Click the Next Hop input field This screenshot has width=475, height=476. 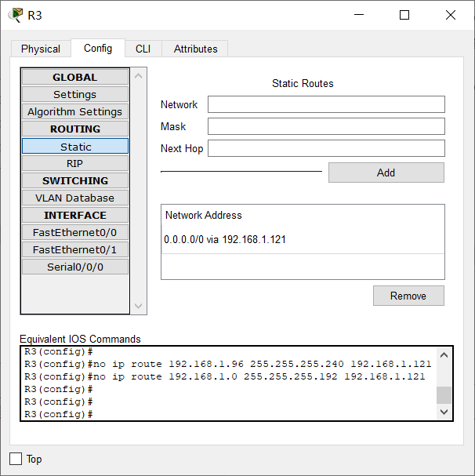(326, 148)
